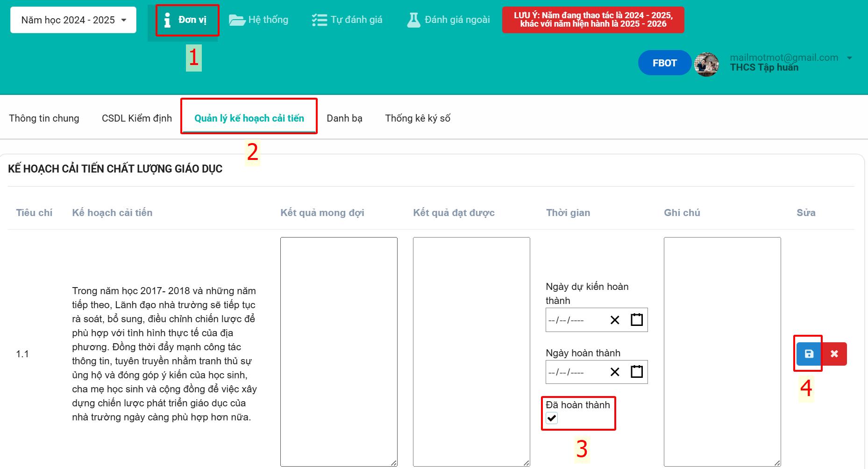Open the Hệ thống folder menu
Image resolution: width=868 pixels, height=469 pixels.
pyautogui.click(x=258, y=20)
